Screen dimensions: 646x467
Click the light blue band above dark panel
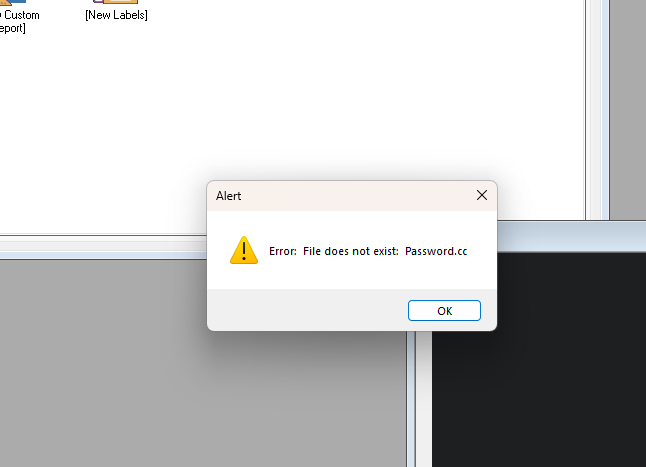(x=571, y=236)
